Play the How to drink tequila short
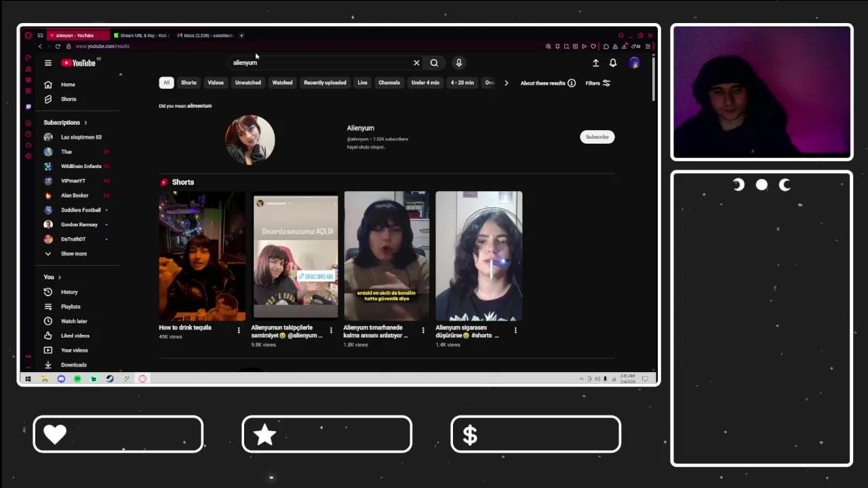Viewport: 868px width, 488px height. (x=202, y=256)
